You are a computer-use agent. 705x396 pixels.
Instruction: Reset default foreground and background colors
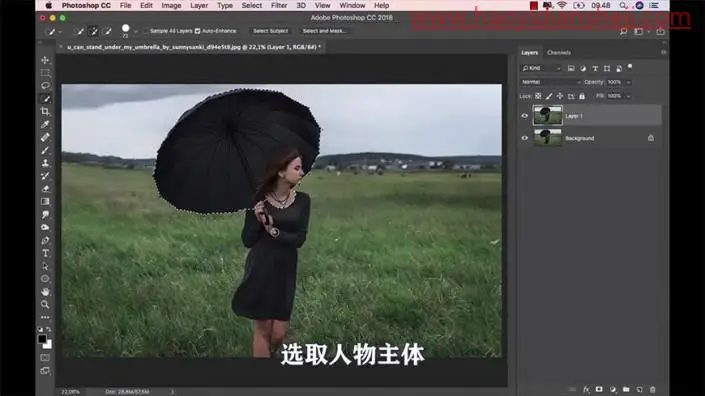pyautogui.click(x=40, y=329)
